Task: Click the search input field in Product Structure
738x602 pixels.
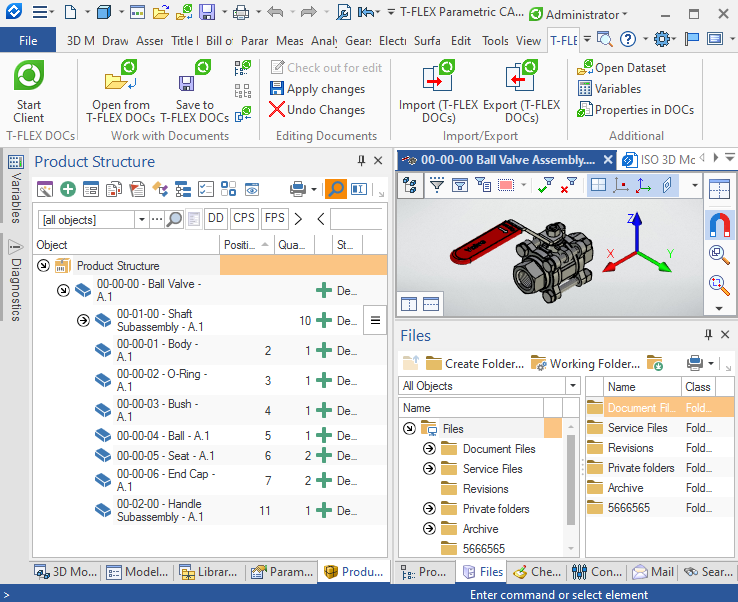Action: (358, 219)
